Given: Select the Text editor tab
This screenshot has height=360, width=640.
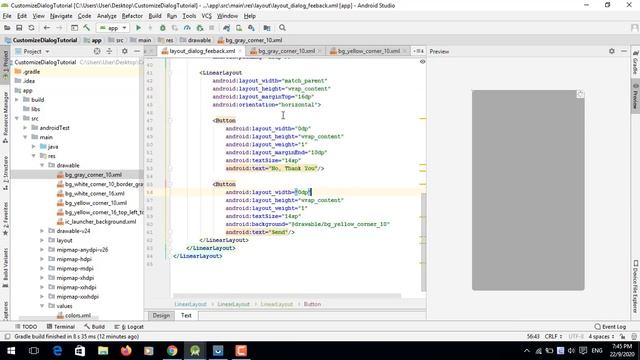Looking at the screenshot, I should tap(186, 316).
